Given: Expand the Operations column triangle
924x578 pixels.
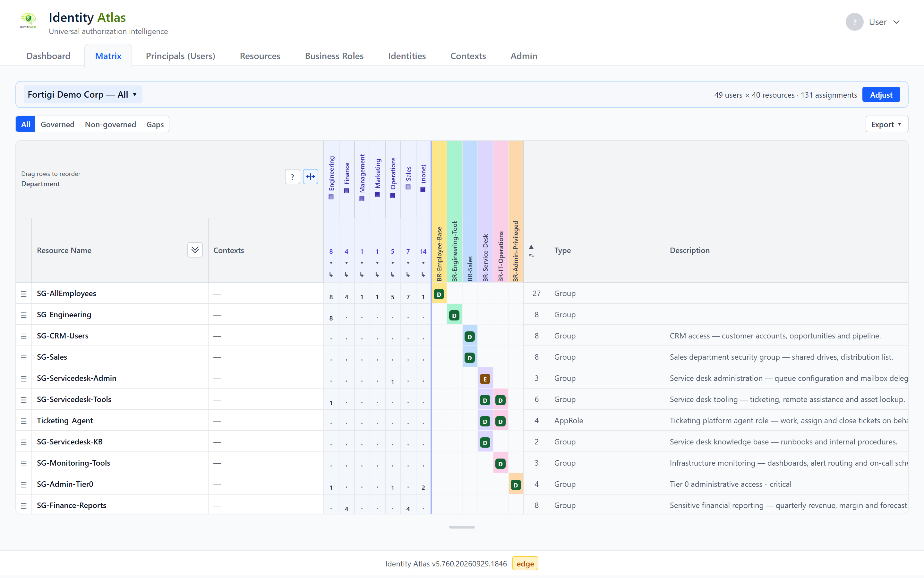Looking at the screenshot, I should tap(392, 263).
